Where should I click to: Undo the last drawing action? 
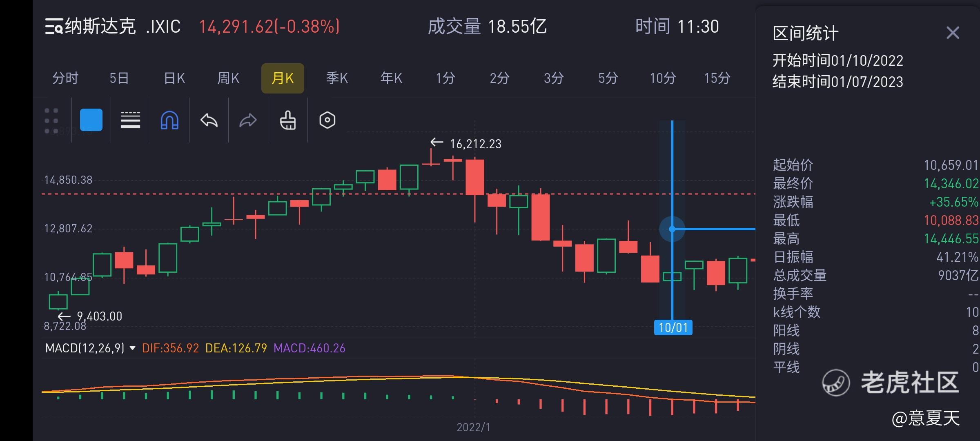pyautogui.click(x=209, y=120)
